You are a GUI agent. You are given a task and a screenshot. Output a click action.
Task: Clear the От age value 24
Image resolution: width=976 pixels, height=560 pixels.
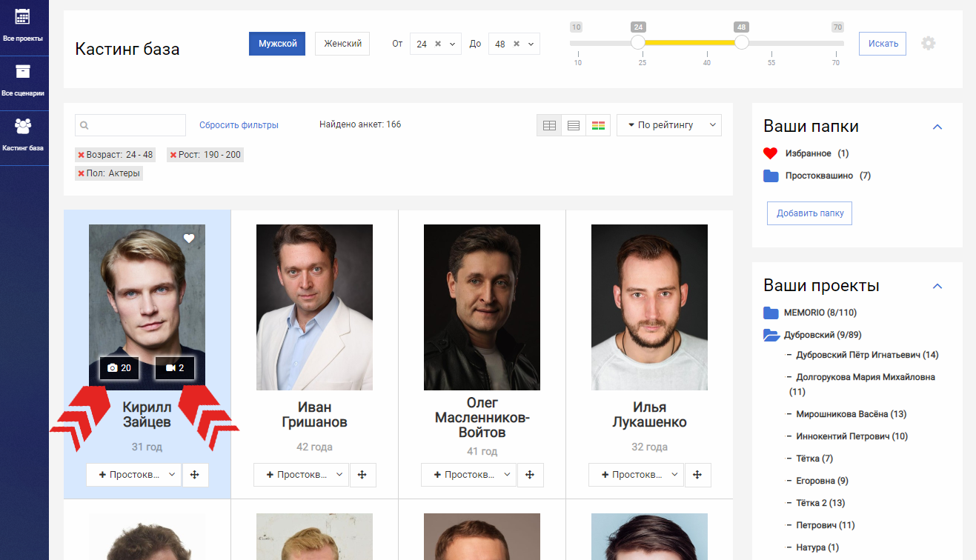coord(437,44)
